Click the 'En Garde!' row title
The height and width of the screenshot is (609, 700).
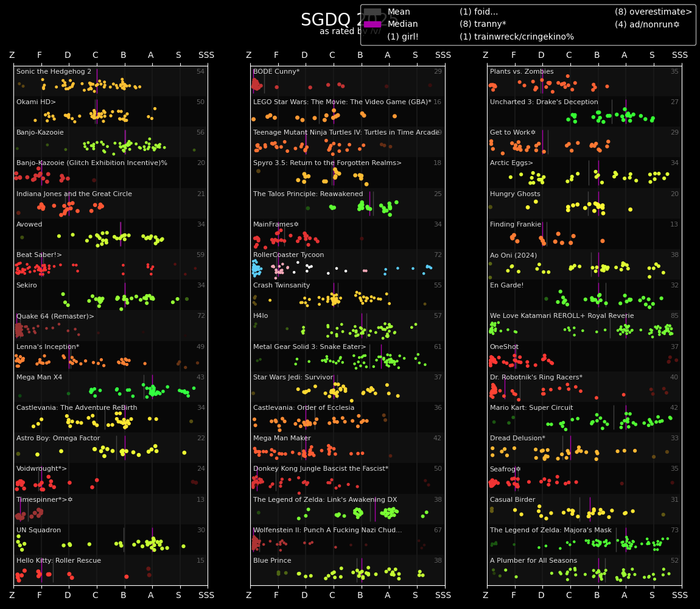(506, 285)
